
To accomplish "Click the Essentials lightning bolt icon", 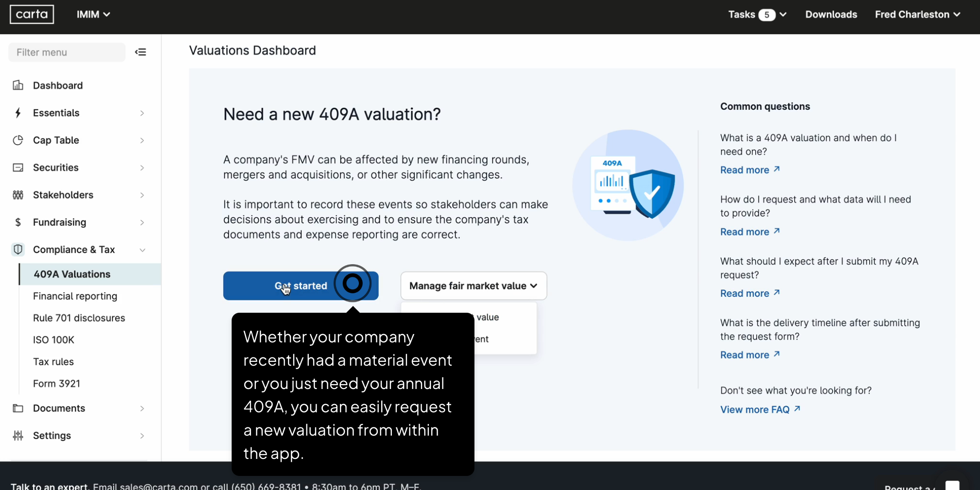I will click(x=18, y=113).
